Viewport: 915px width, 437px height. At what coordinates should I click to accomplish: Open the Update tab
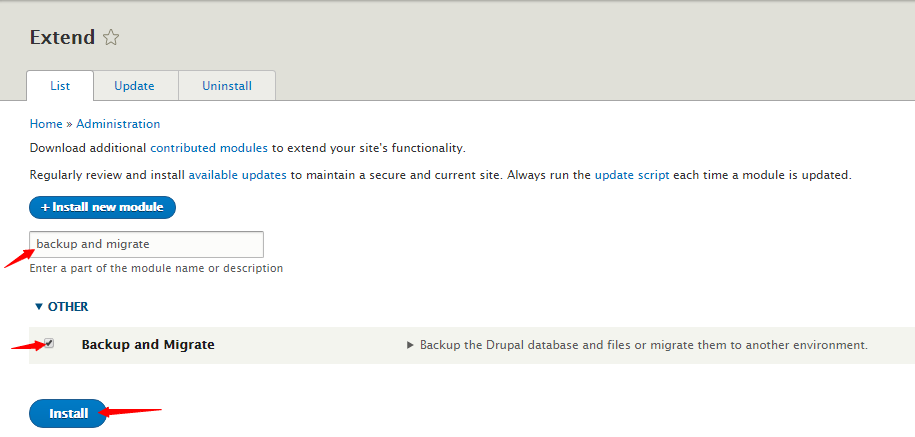tap(134, 86)
